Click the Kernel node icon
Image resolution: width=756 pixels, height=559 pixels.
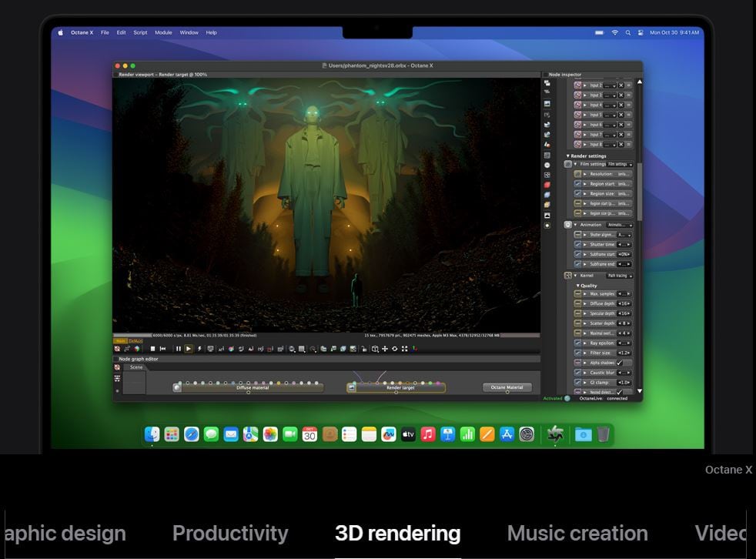click(568, 276)
